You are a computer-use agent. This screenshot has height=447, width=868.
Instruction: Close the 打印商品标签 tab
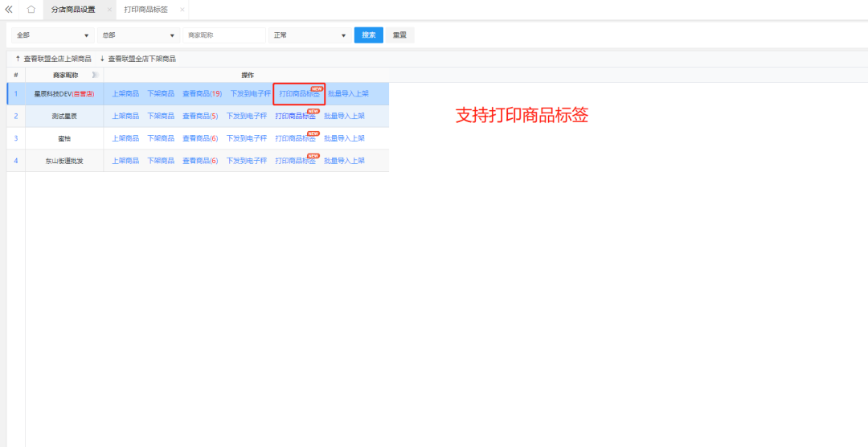pos(182,10)
